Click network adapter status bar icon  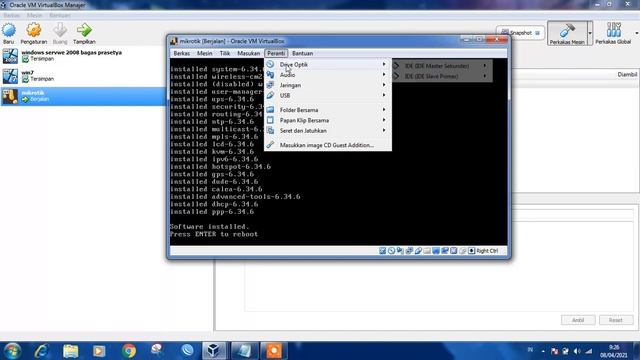409,251
